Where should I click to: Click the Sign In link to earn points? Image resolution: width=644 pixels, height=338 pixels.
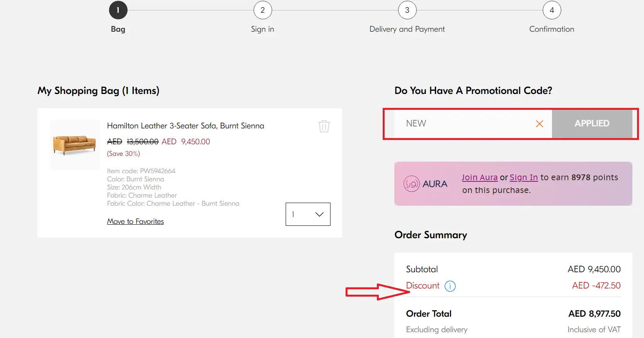[524, 178]
